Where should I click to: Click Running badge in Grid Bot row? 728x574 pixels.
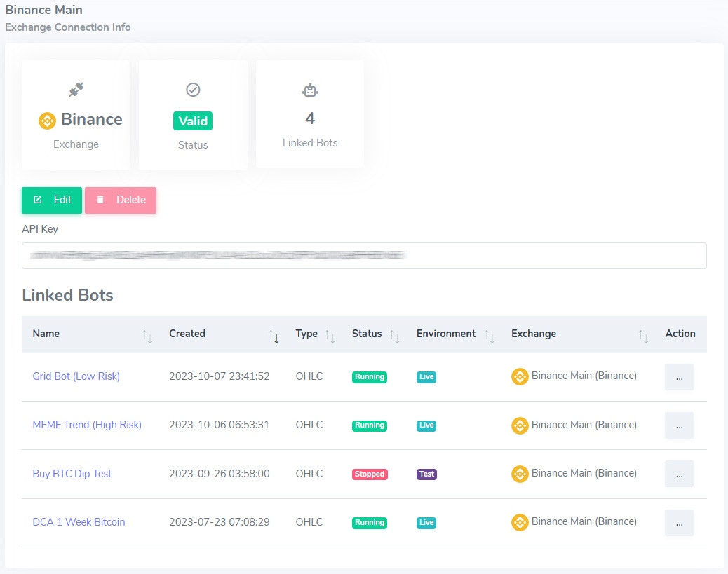point(370,377)
